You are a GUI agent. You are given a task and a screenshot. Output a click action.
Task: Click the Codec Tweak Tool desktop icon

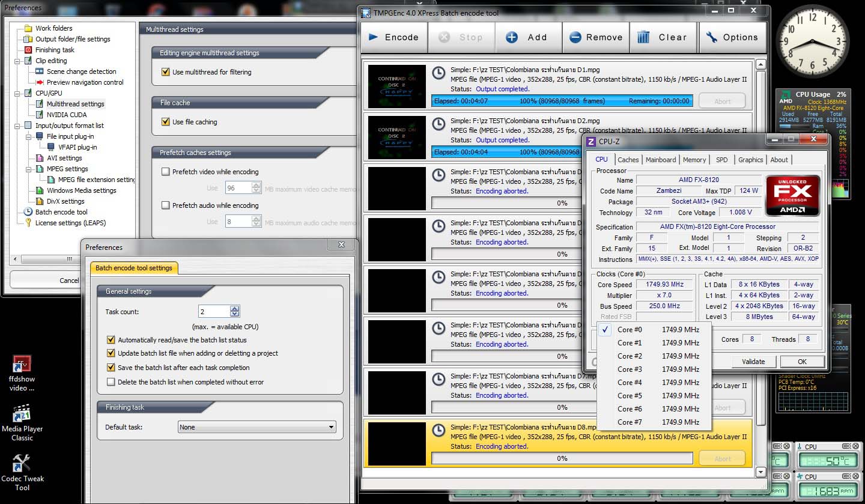pos(22,472)
